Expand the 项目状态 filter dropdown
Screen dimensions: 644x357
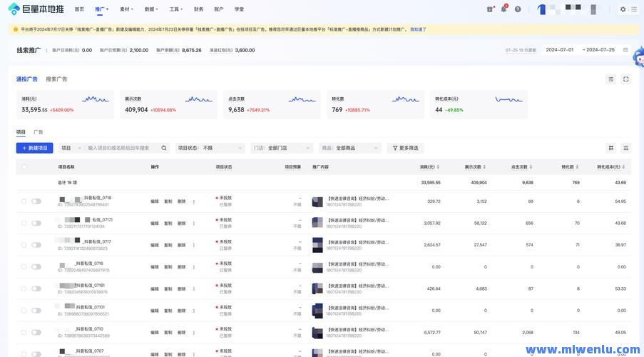210,148
